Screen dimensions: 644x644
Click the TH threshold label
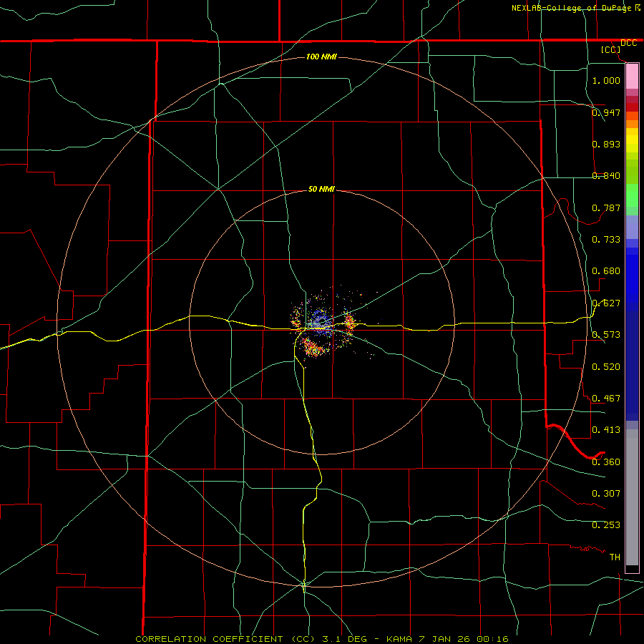[x=615, y=557]
